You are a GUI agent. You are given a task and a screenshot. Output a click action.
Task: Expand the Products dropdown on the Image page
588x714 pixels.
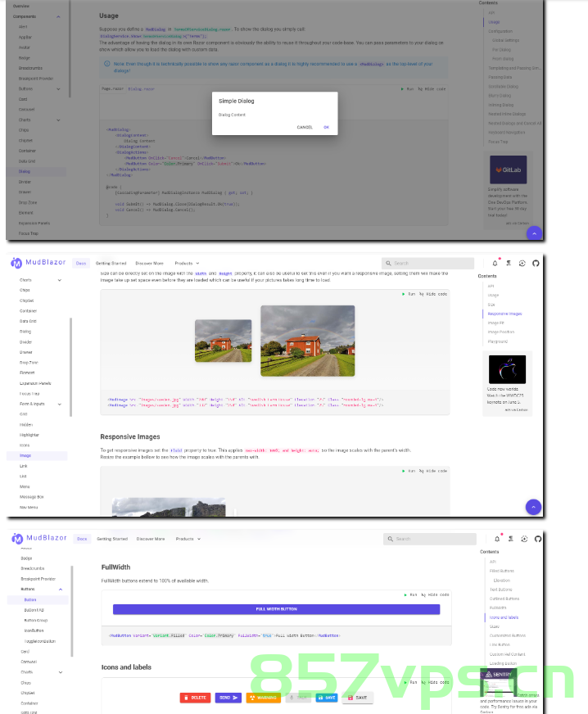click(x=188, y=263)
